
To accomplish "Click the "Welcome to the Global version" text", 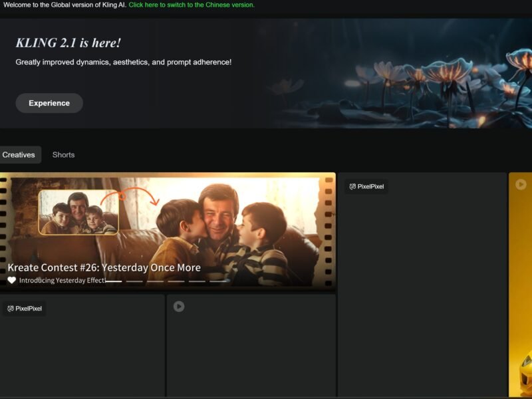I will click(x=65, y=5).
